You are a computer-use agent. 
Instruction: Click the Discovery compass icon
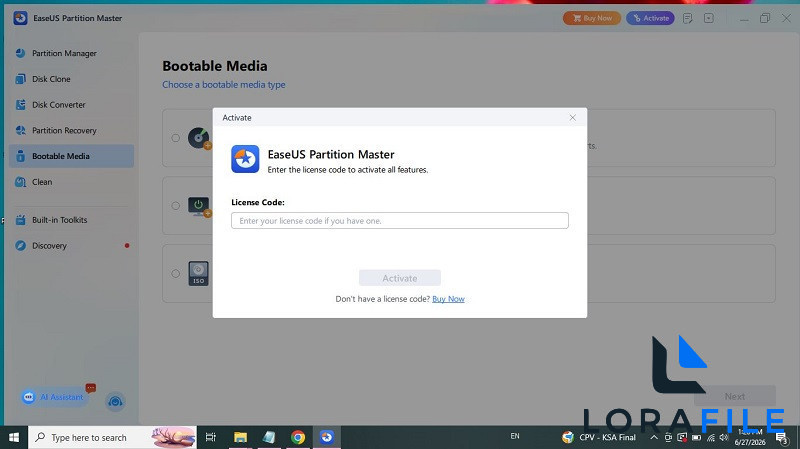(x=20, y=245)
